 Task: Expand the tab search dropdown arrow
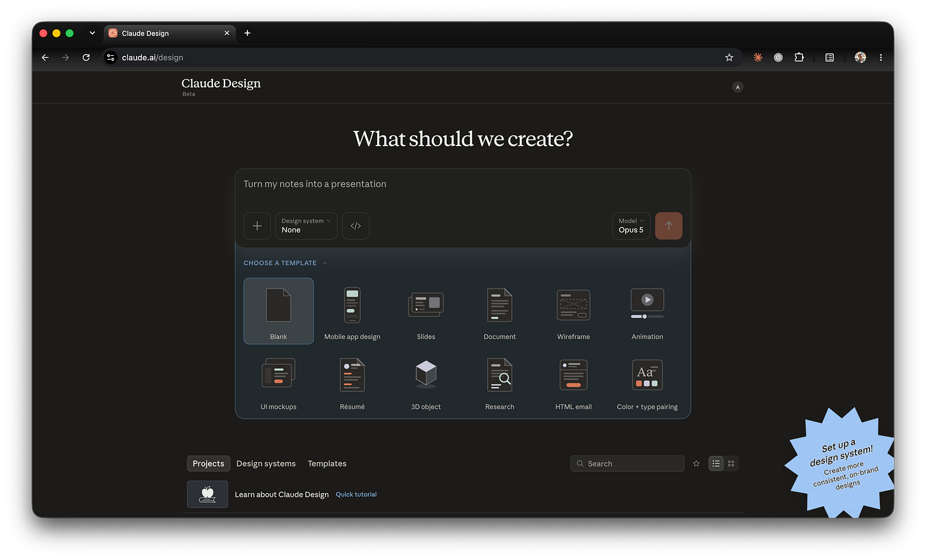(92, 33)
